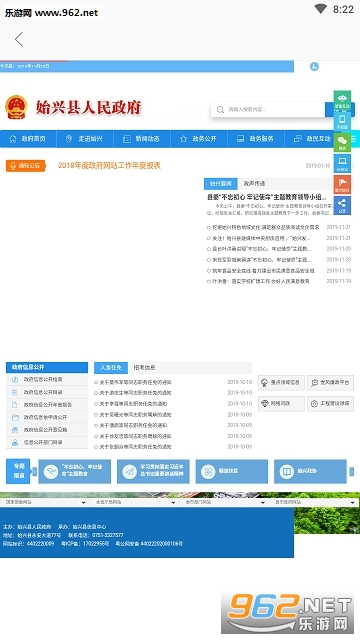Click the icon next to 政府信息公开指南
Image resolution: width=360 pixels, height=640 pixels.
pyautogui.click(x=15, y=380)
